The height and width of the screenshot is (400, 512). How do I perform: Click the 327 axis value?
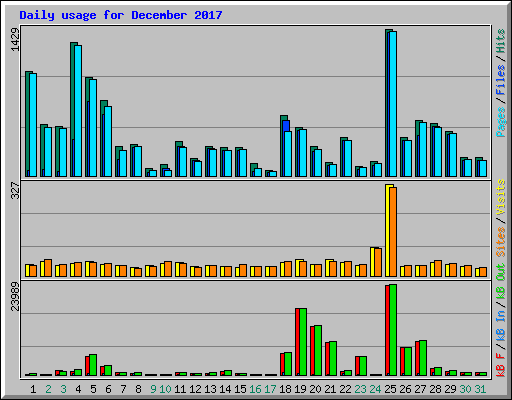15,190
